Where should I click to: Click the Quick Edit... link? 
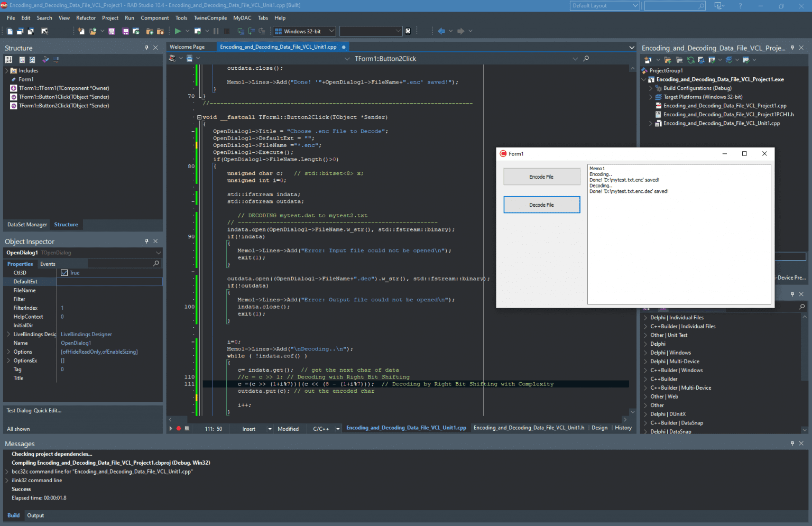(x=48, y=411)
